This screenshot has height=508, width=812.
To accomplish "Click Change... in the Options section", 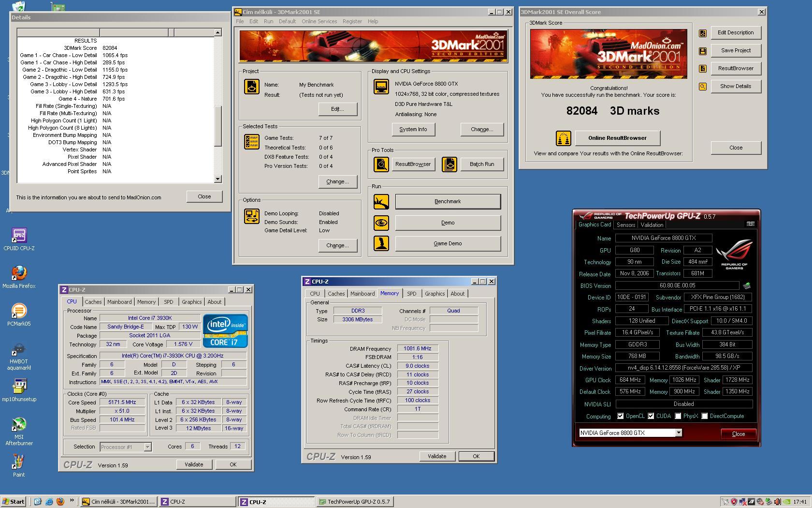I will coord(337,246).
